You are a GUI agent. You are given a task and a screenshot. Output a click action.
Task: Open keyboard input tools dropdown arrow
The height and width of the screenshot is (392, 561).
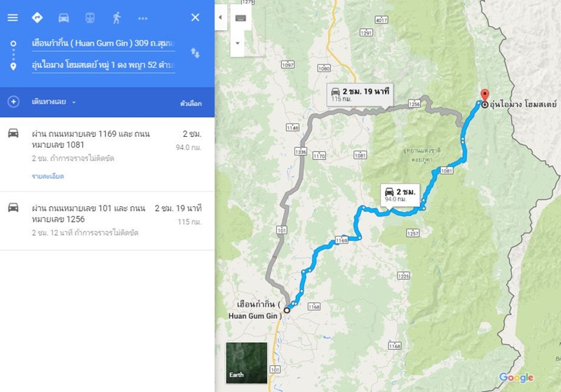(x=238, y=43)
